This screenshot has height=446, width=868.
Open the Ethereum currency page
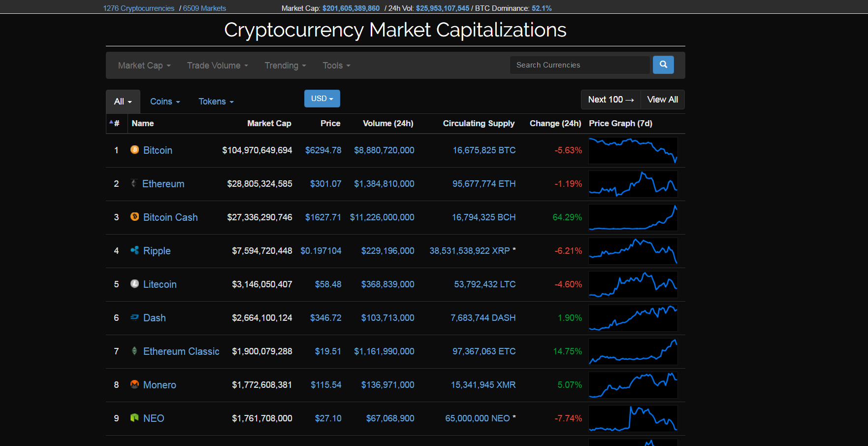pos(163,184)
